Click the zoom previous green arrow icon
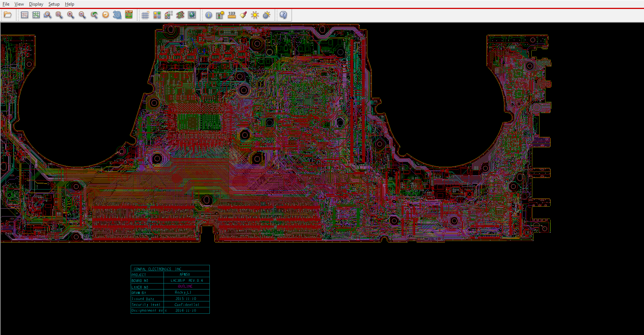This screenshot has height=335, width=644. coord(94,15)
